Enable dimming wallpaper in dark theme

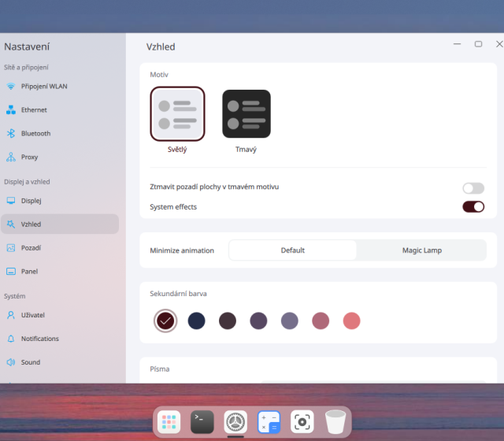click(x=473, y=188)
